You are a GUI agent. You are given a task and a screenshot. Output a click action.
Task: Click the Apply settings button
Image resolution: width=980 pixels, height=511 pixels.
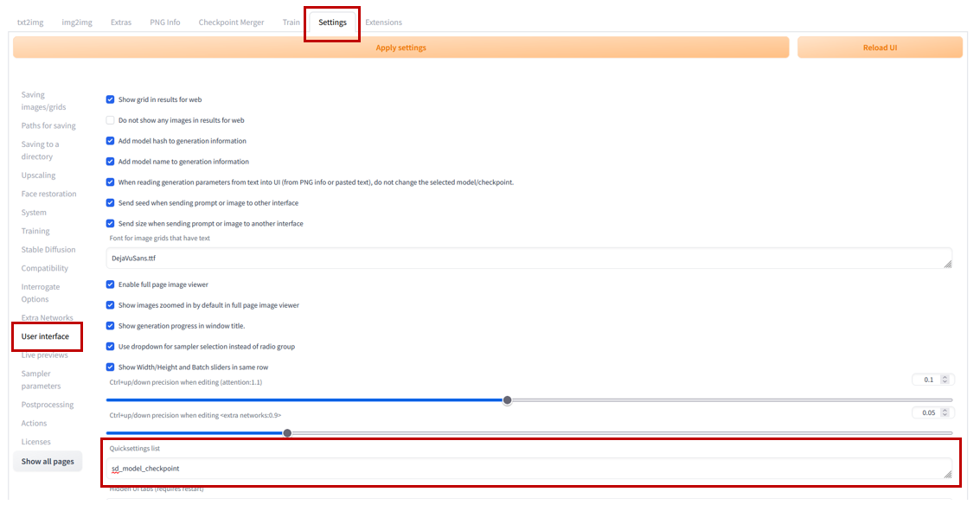(400, 48)
